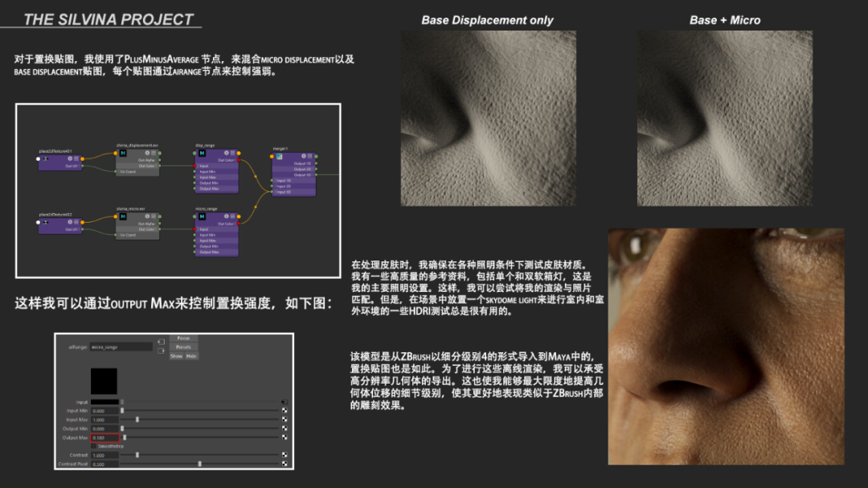The height and width of the screenshot is (488, 868).
Task: Click the Input row connection icon at right
Action: (284, 402)
